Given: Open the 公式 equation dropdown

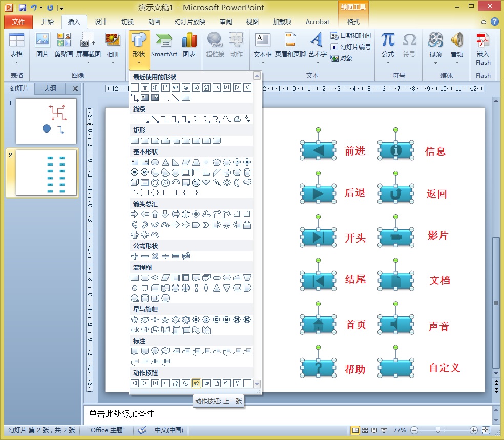Looking at the screenshot, I should tap(388, 48).
